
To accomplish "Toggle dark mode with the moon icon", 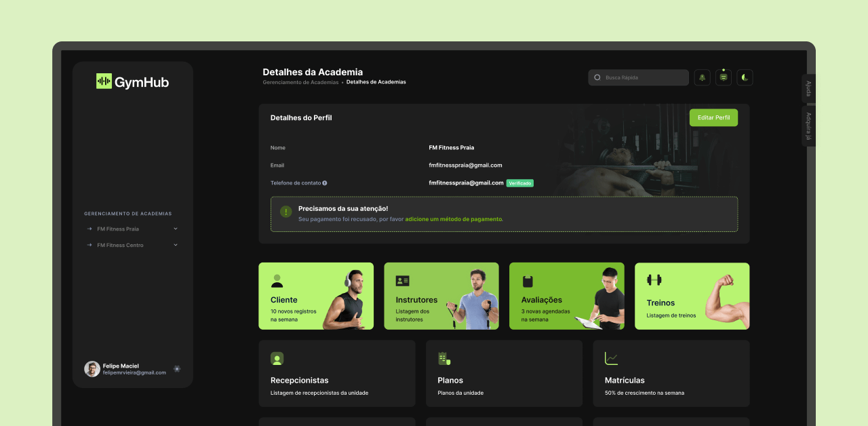I will tap(745, 77).
